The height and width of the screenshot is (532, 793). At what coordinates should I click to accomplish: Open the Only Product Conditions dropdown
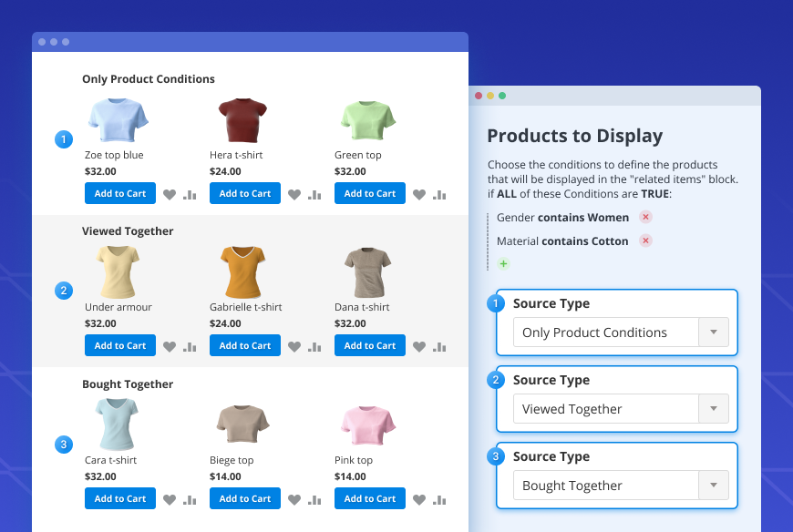[x=714, y=332]
